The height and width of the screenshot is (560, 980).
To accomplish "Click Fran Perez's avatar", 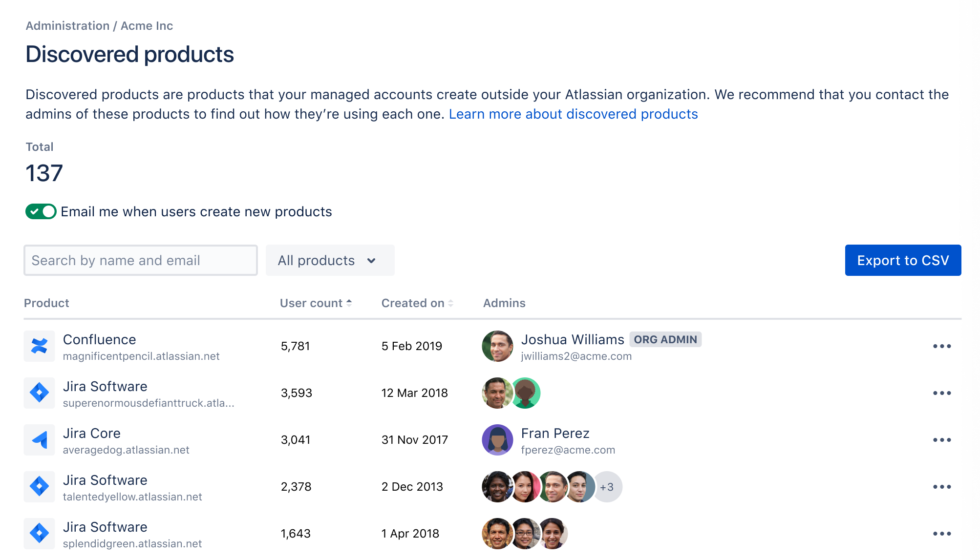I will [x=497, y=440].
